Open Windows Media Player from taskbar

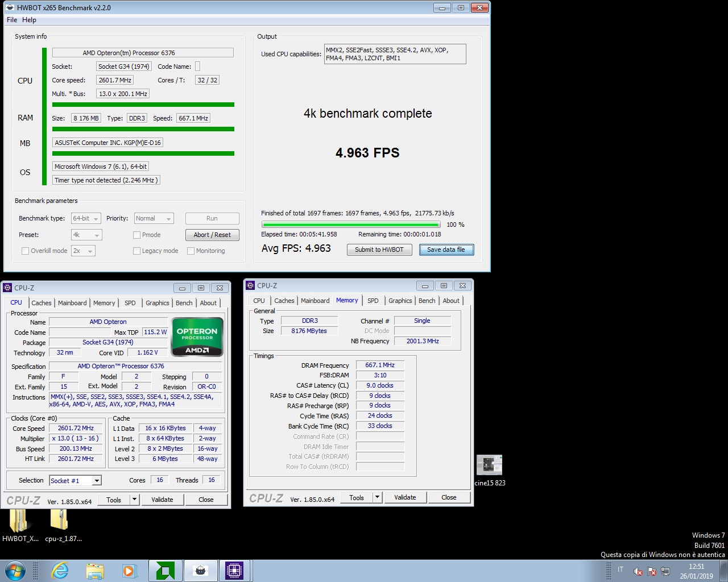129,571
